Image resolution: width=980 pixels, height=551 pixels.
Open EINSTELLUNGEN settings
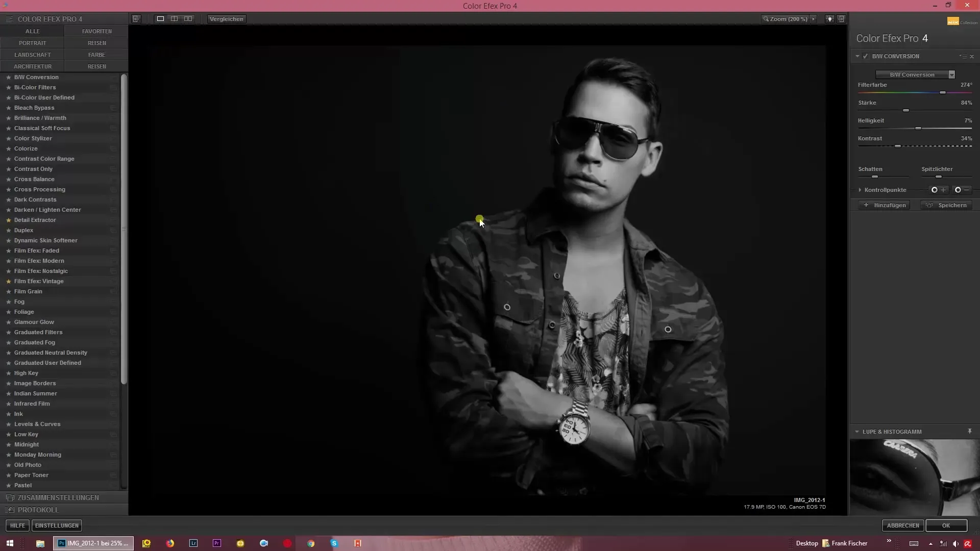[57, 525]
